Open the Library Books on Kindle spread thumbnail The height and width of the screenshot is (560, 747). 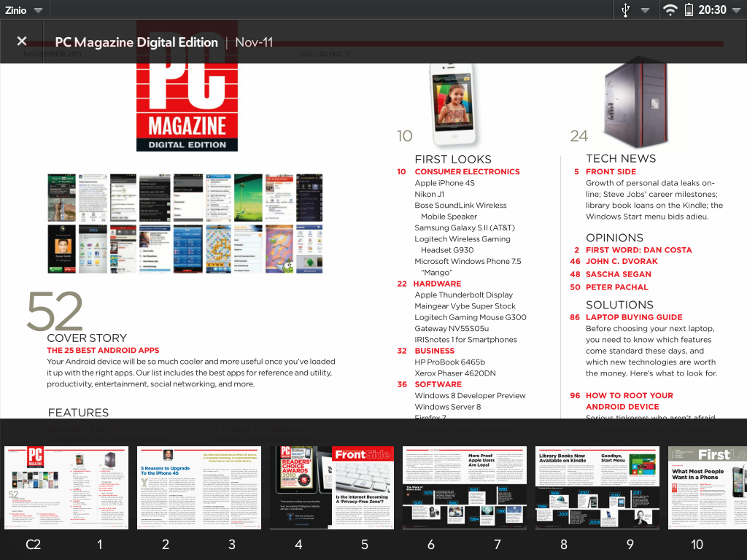(x=597, y=488)
